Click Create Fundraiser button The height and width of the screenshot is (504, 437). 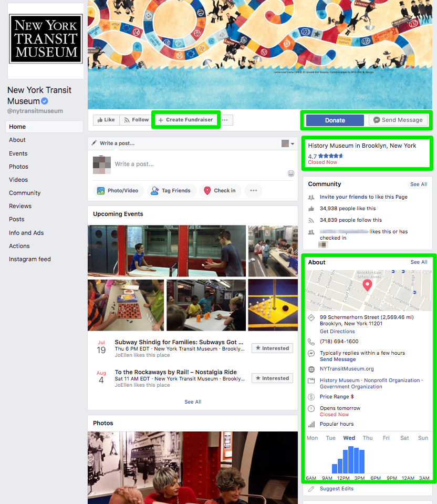click(186, 120)
